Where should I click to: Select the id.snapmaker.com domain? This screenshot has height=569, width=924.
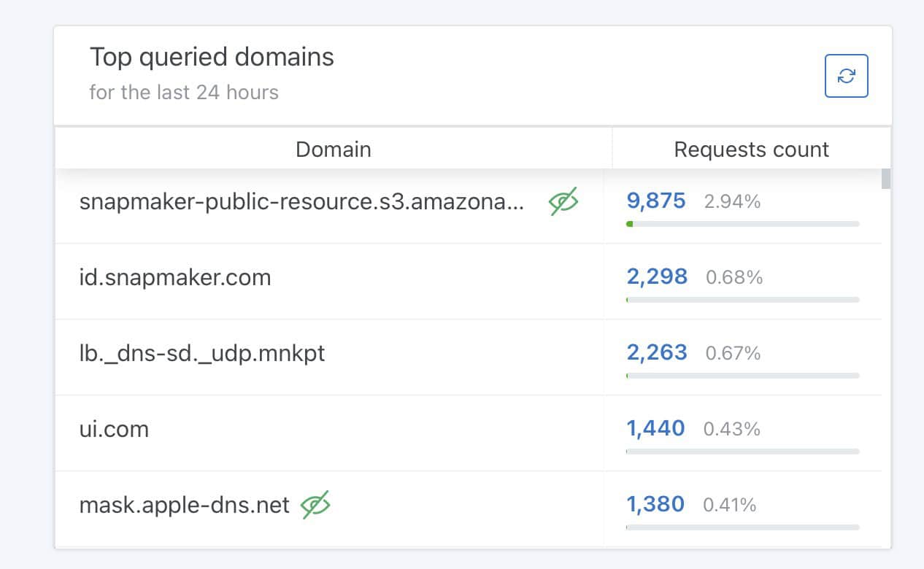(175, 277)
